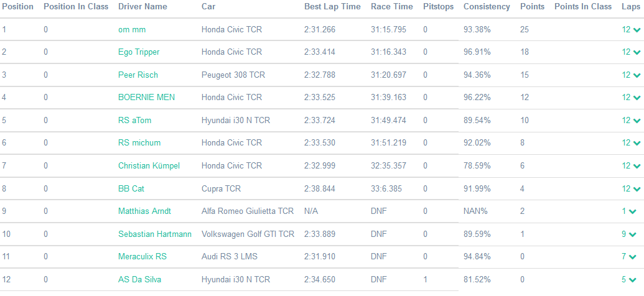The width and height of the screenshot is (644, 296).
Task: Expand laps chevron for Peer Risch row
Action: click(637, 75)
